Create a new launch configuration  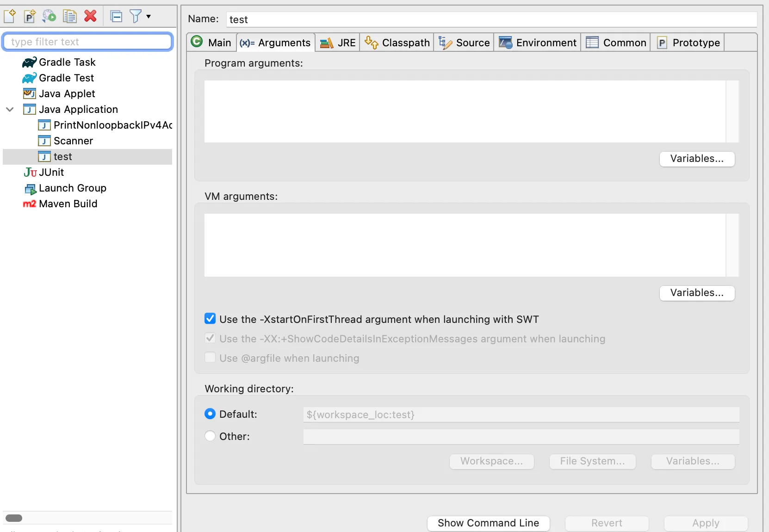10,16
